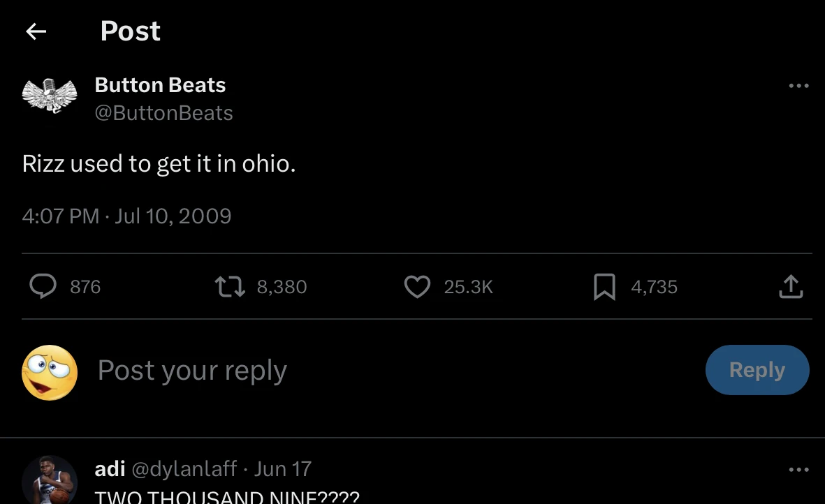Click the Jul 10, 2009 timestamp

173,216
